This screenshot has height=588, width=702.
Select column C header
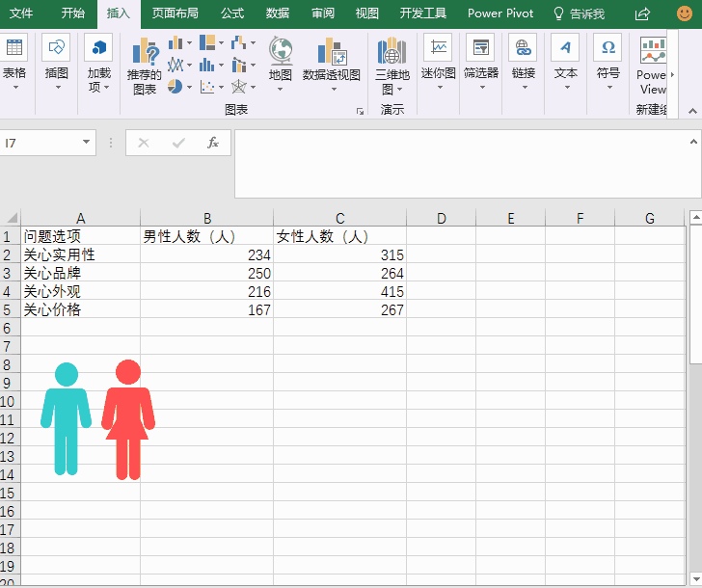point(340,218)
